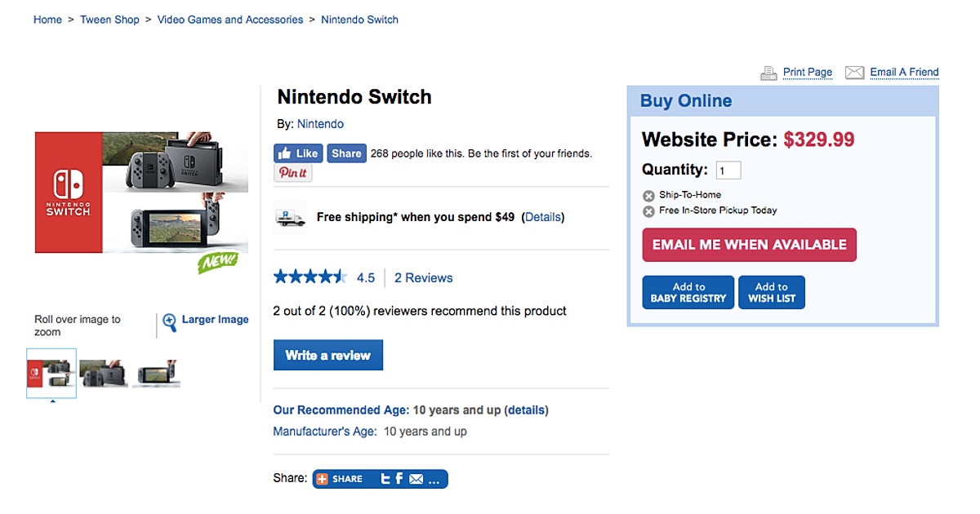
Task: Click the Quantity input field
Action: click(x=728, y=171)
